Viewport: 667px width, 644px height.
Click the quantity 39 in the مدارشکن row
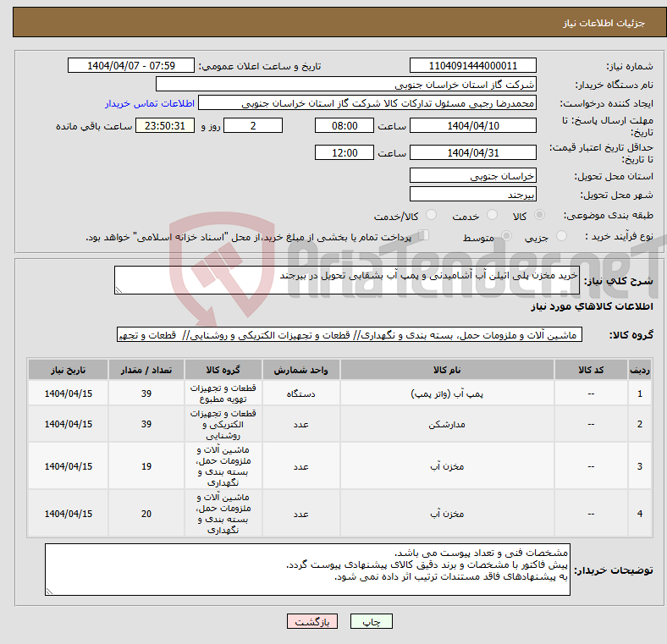[146, 424]
